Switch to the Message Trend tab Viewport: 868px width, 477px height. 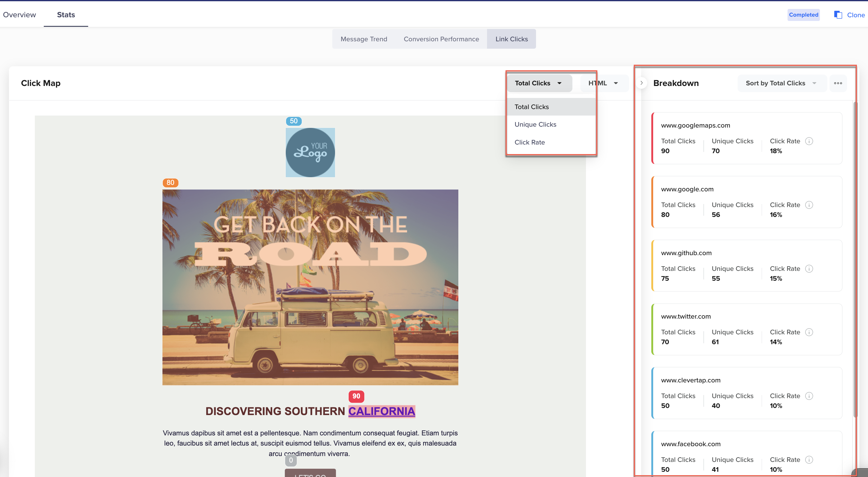364,39
